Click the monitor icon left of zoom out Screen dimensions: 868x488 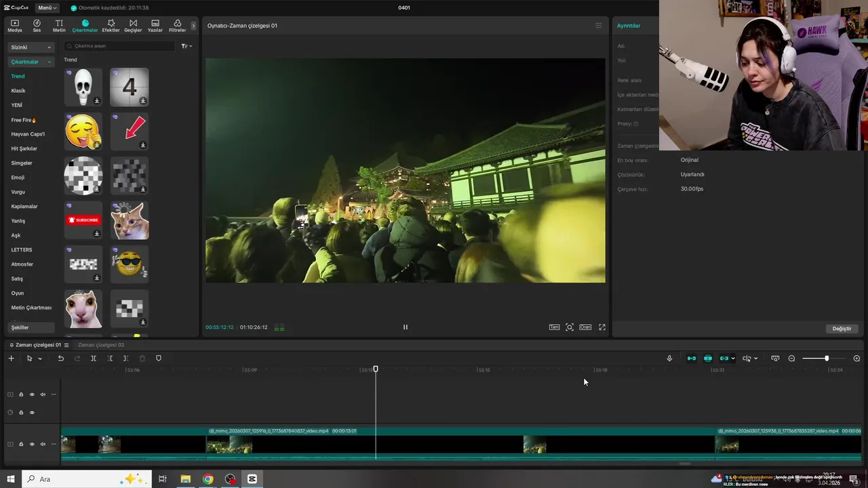click(775, 359)
